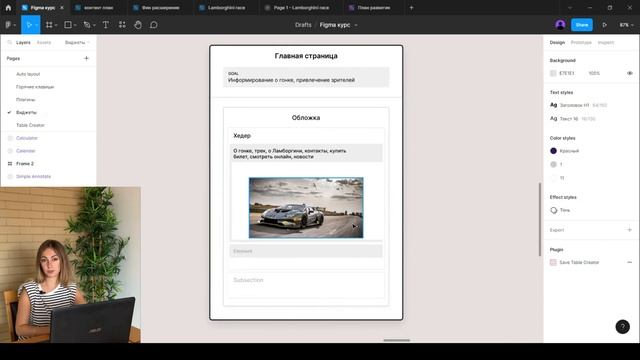
Task: Open the Resources components tool
Action: (x=122, y=25)
